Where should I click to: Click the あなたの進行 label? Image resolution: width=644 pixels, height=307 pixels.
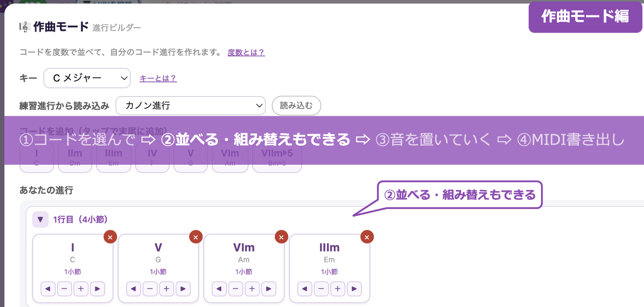pos(46,190)
